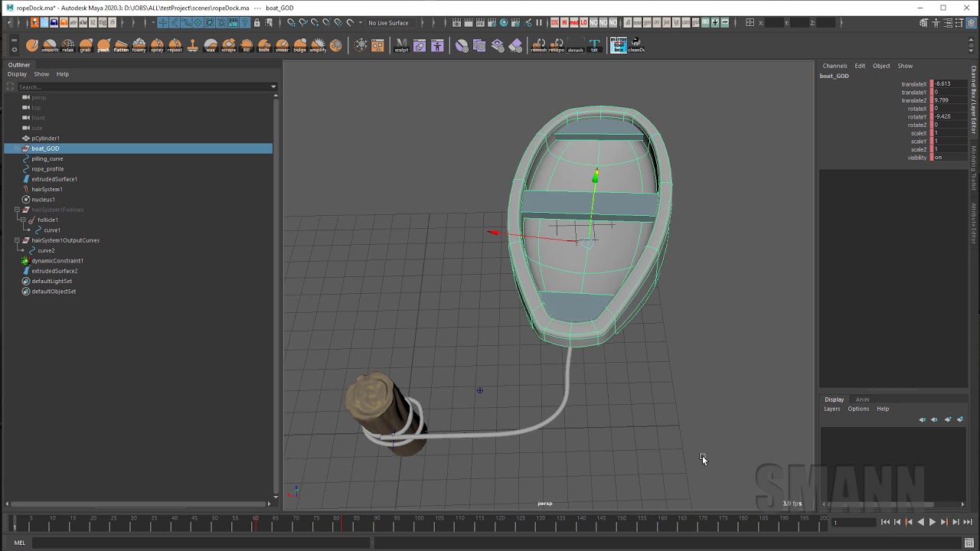Go to start of playback range
Image resolution: width=980 pixels, height=551 pixels.
[x=886, y=522]
